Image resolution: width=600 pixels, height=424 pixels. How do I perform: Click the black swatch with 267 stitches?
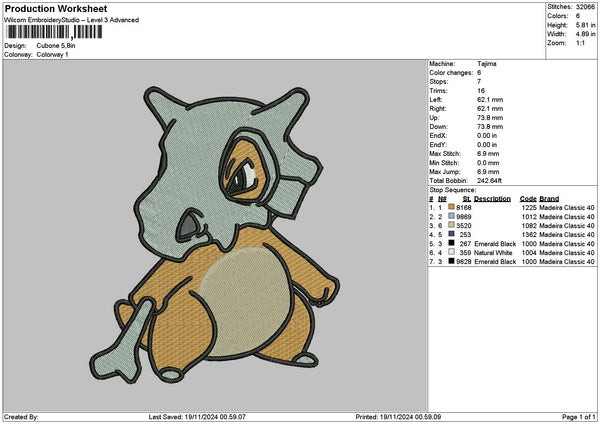point(451,242)
